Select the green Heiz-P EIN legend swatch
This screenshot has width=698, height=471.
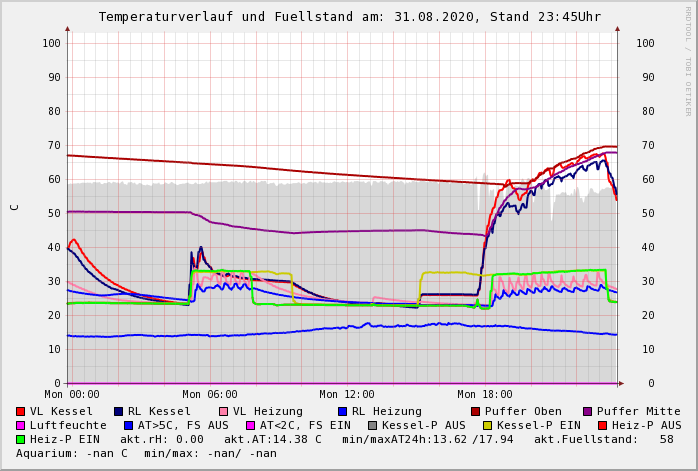tap(21, 439)
